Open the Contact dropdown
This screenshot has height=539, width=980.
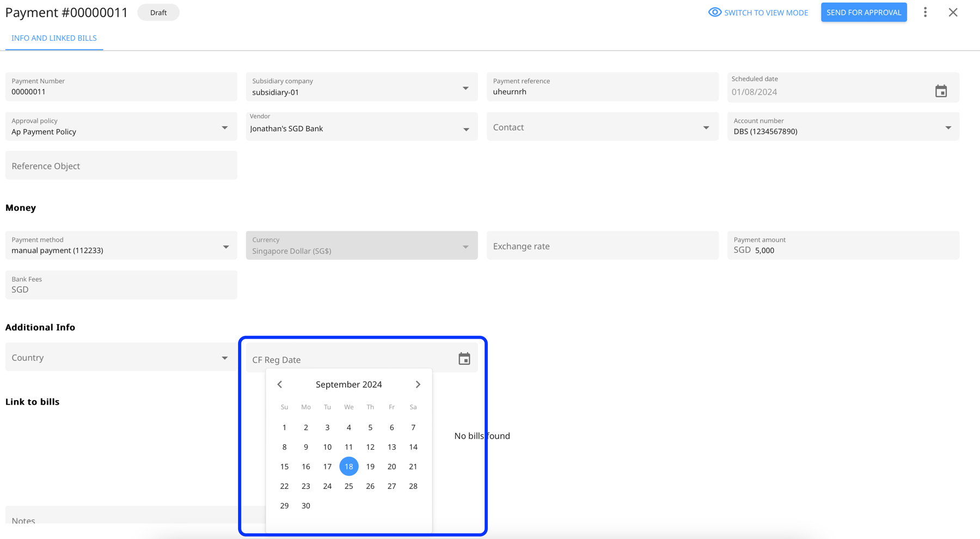click(x=602, y=126)
